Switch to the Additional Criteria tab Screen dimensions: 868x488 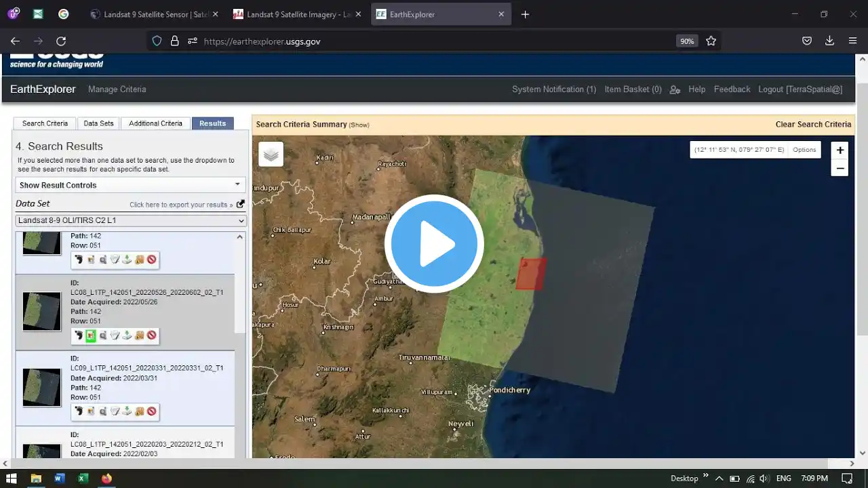tap(155, 123)
